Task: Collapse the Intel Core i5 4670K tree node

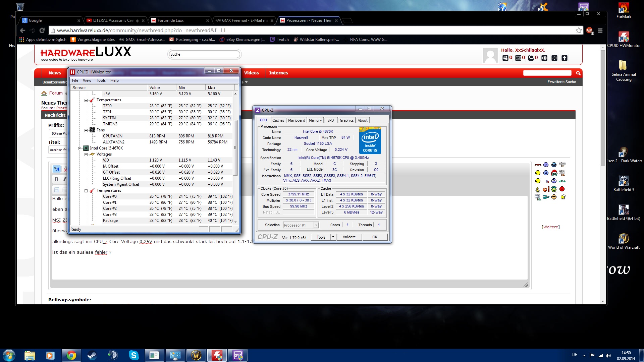Action: coord(80,148)
